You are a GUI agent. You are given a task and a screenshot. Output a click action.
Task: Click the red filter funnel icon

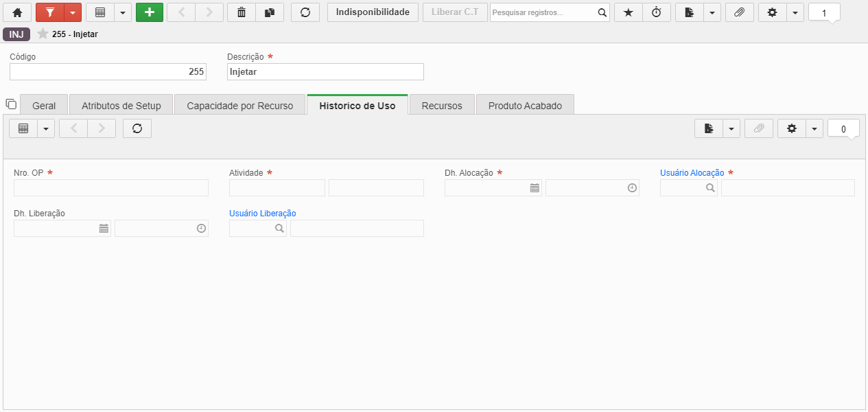pyautogui.click(x=49, y=12)
